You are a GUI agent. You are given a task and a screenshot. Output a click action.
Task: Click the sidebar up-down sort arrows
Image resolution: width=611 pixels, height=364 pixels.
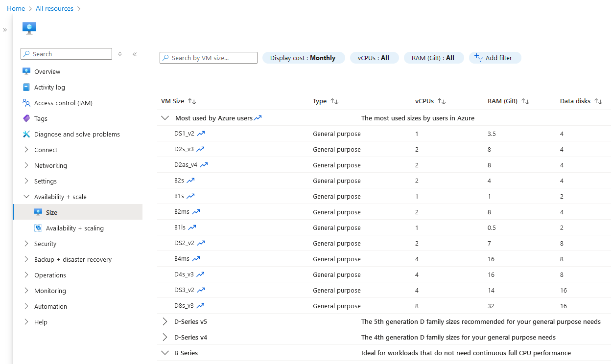tap(120, 54)
